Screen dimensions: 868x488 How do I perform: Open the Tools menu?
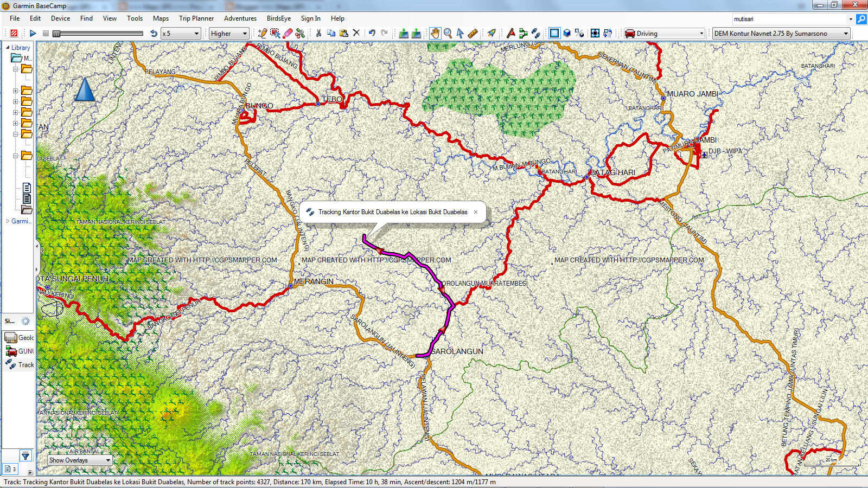135,18
